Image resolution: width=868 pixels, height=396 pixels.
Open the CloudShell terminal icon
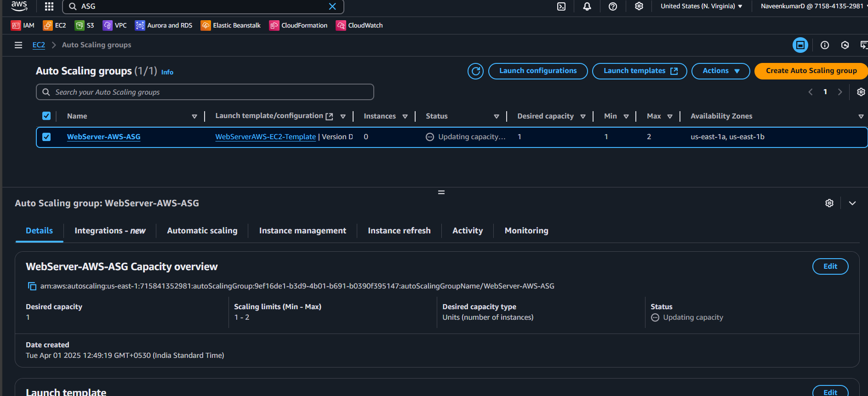click(x=561, y=6)
